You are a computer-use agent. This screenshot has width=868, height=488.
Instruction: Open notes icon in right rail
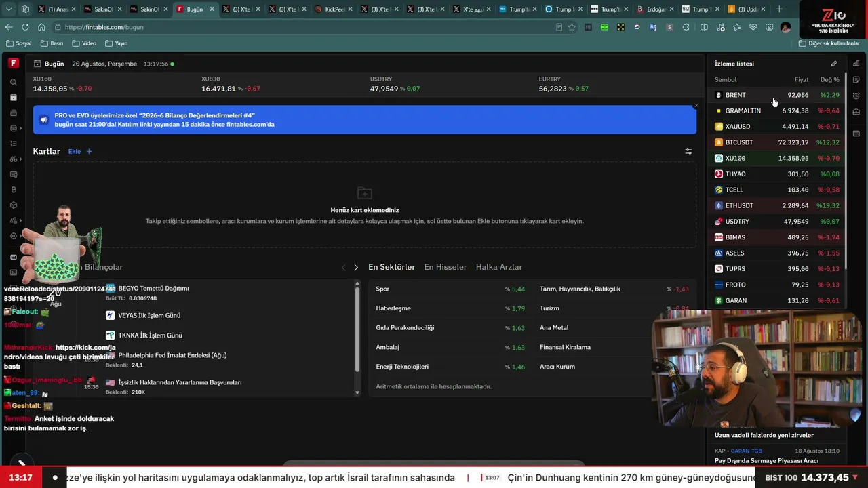(x=856, y=79)
